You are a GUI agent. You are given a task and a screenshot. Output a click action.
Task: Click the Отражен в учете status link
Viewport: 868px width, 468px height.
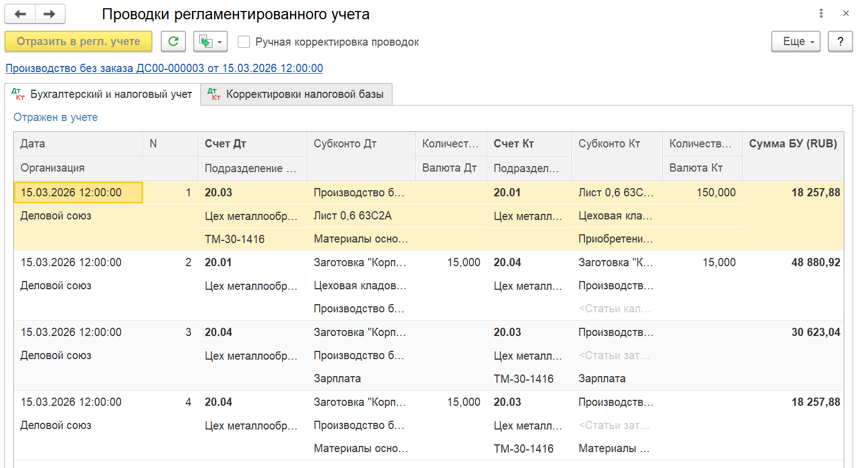[56, 117]
